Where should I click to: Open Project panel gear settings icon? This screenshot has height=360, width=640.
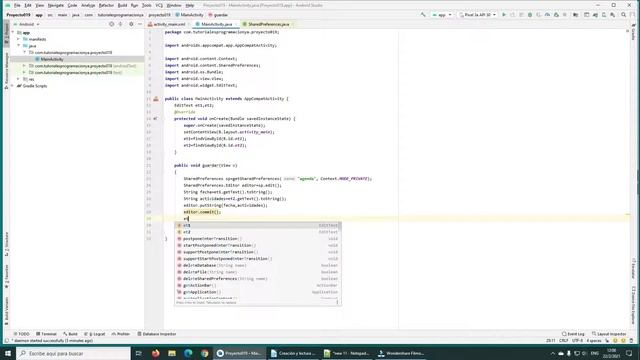tap(131, 24)
